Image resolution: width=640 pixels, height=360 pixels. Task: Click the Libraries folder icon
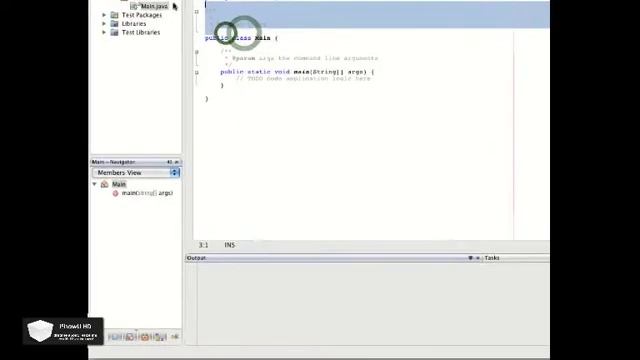pos(115,24)
